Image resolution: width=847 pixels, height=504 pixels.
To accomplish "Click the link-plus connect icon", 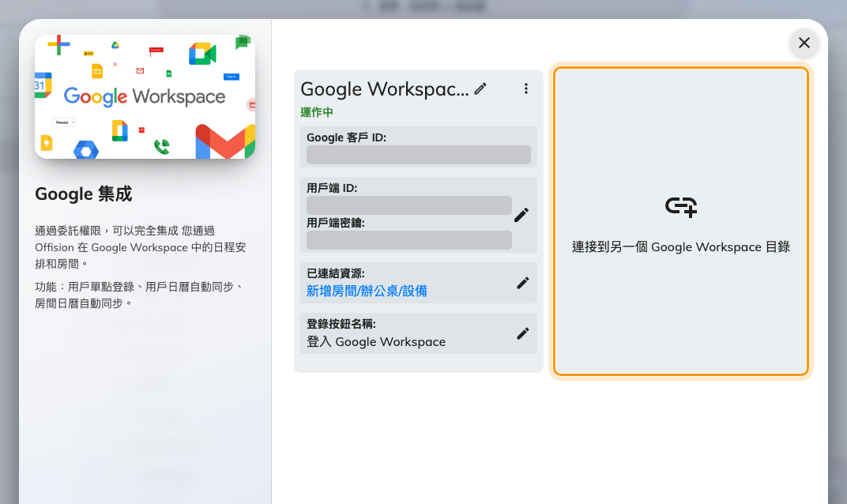I will 680,207.
